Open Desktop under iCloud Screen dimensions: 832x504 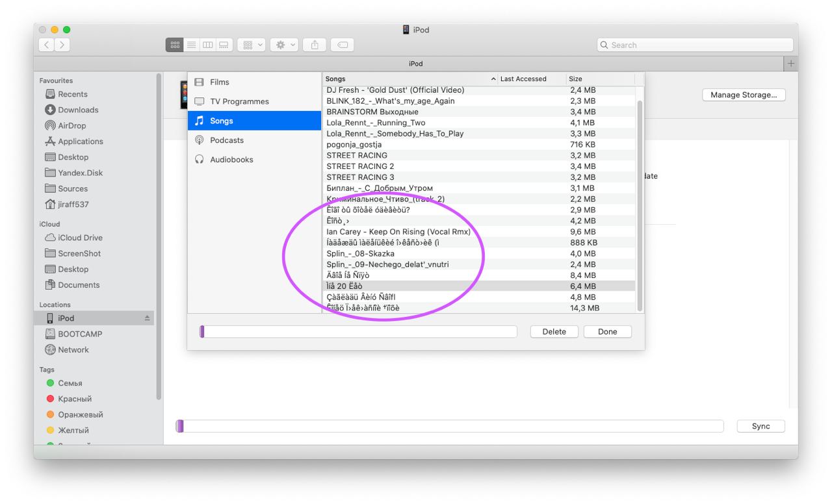pos(73,269)
